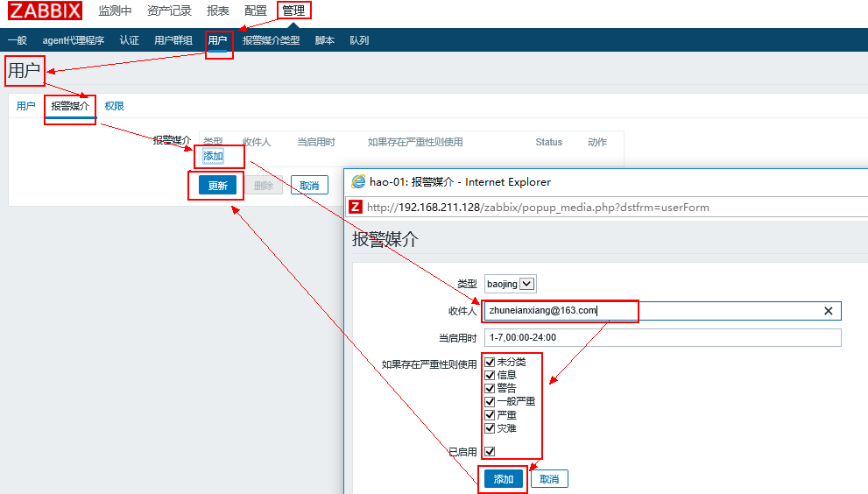
Task: Click 取消 in the 报警媒介 popup
Action: coord(549,479)
